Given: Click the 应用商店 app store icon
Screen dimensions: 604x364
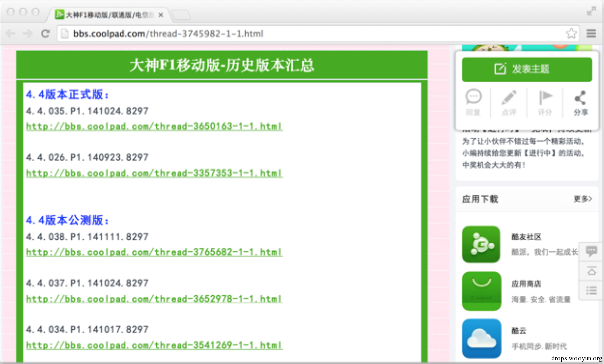Looking at the screenshot, I should click(x=481, y=291).
